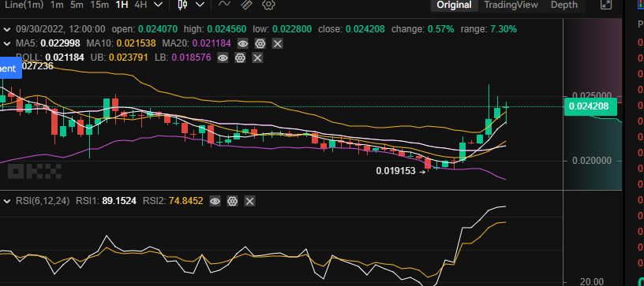The width and height of the screenshot is (644, 286).
Task: Select the 5m timeframe
Action: tap(77, 5)
